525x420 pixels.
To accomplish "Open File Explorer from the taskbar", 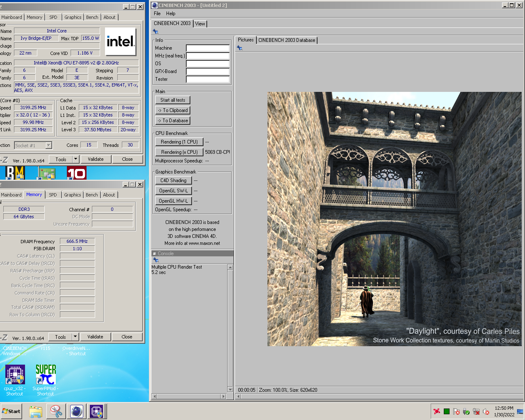I will point(36,411).
